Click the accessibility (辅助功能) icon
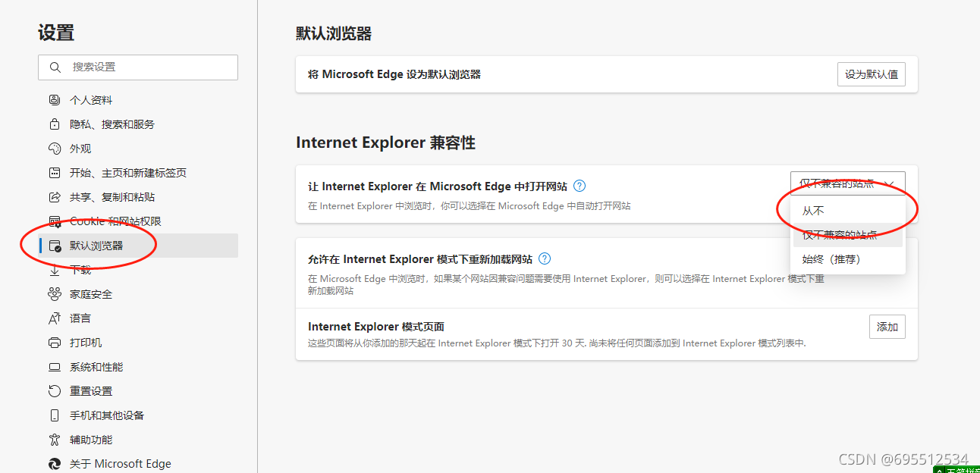The height and width of the screenshot is (473, 980). 55,440
